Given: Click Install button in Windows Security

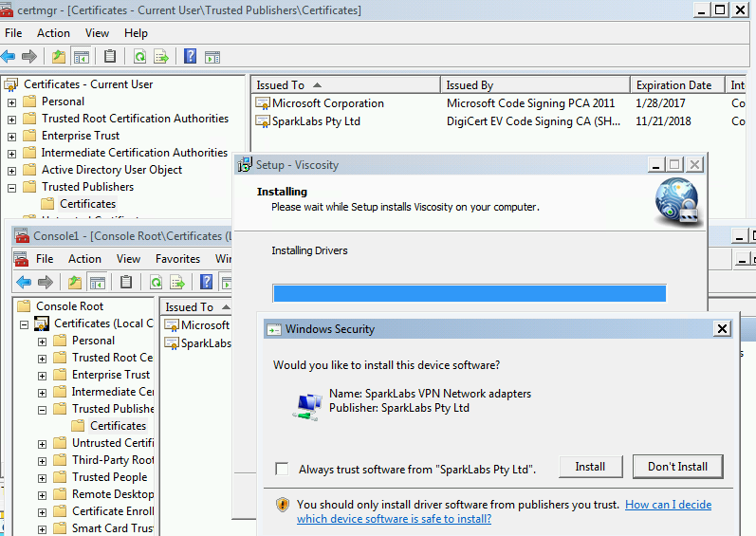Looking at the screenshot, I should (591, 467).
